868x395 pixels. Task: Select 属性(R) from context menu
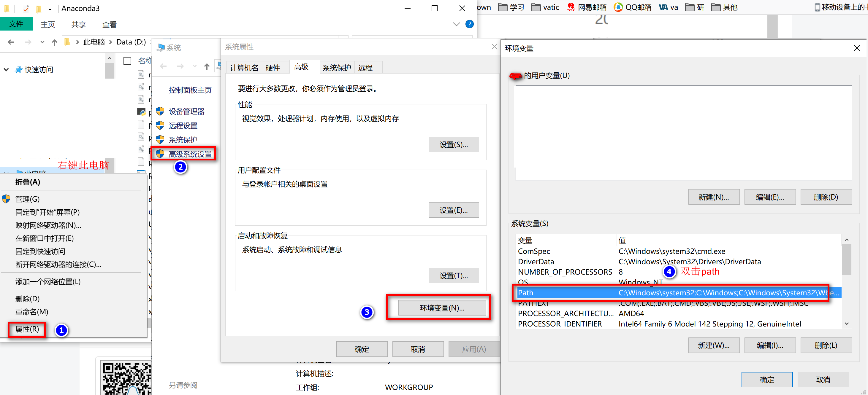(x=27, y=329)
